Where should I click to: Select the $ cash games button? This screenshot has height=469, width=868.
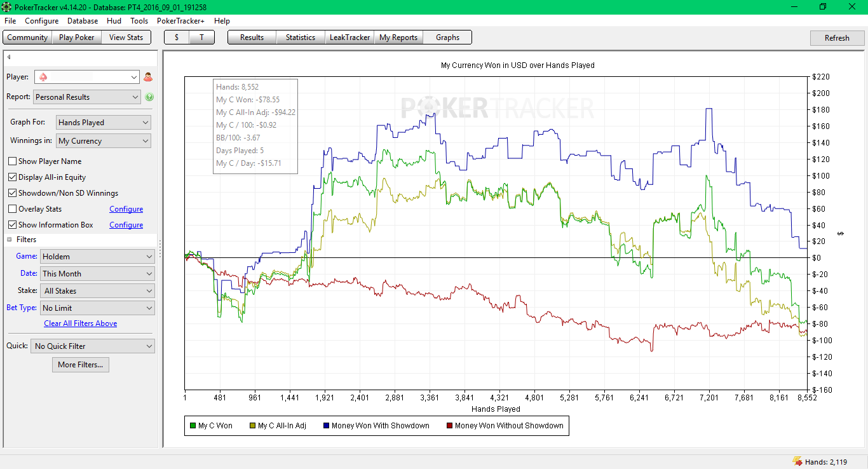point(177,37)
